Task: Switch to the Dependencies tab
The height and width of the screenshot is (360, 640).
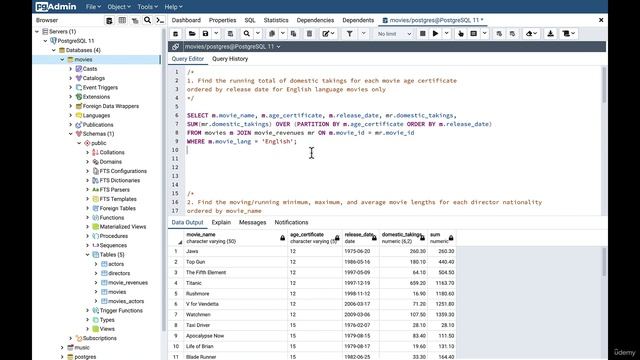Action: click(315, 20)
